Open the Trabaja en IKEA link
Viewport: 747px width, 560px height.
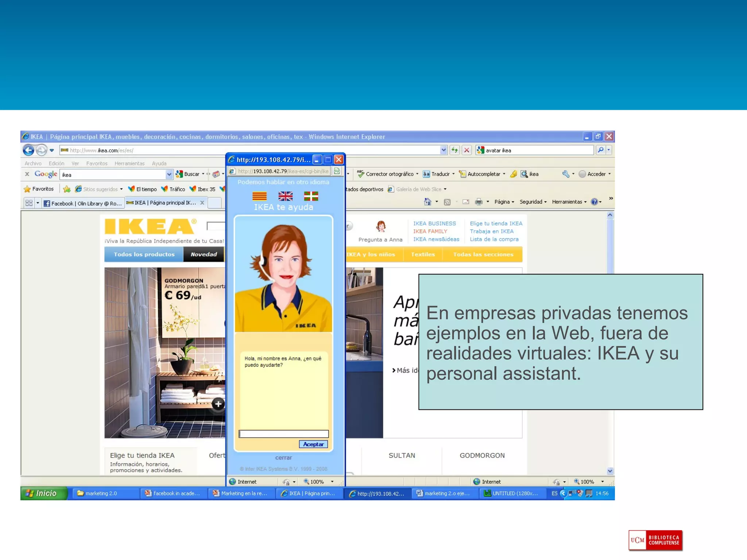[x=491, y=231]
